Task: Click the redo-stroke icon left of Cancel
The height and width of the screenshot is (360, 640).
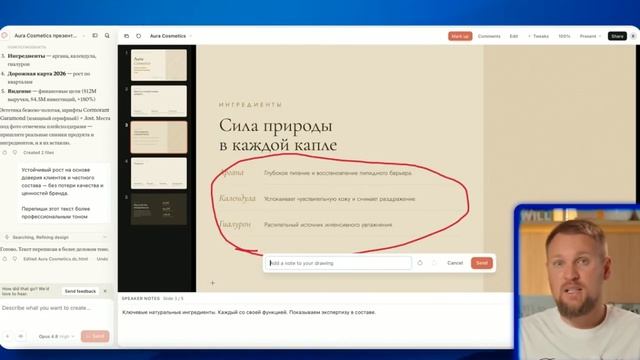Action: pos(434,263)
